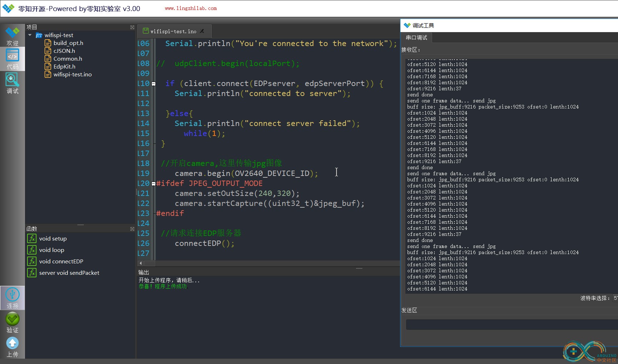Click the app logo in title bar

point(8,8)
